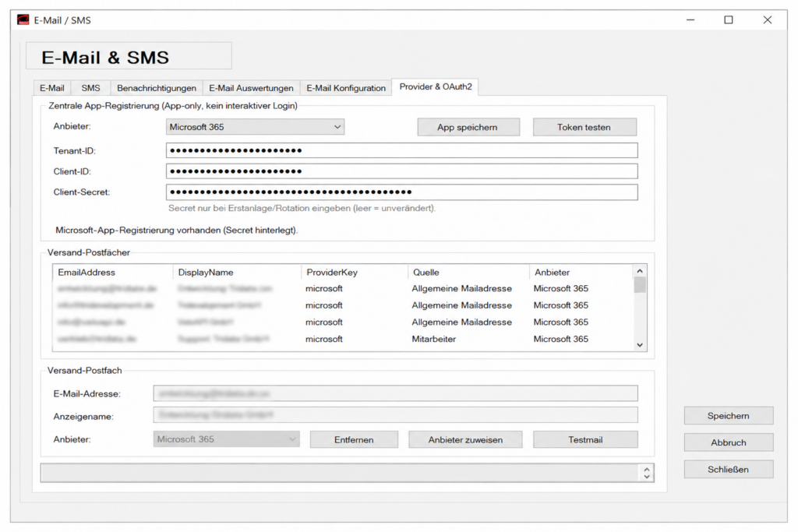
Task: Open the E-Mail Auswertungen tab
Action: click(x=251, y=88)
